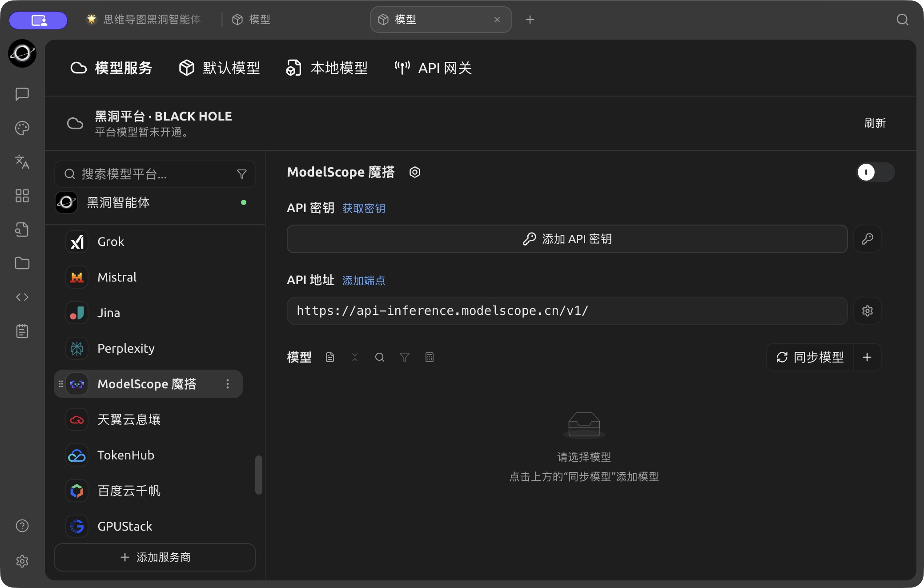Click 同步模型 button
Image resolution: width=924 pixels, height=588 pixels.
point(810,357)
